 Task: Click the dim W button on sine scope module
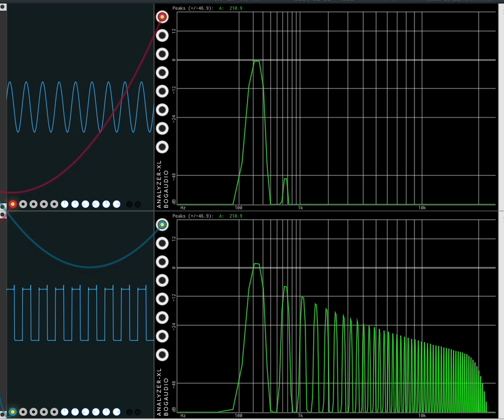click(x=138, y=204)
